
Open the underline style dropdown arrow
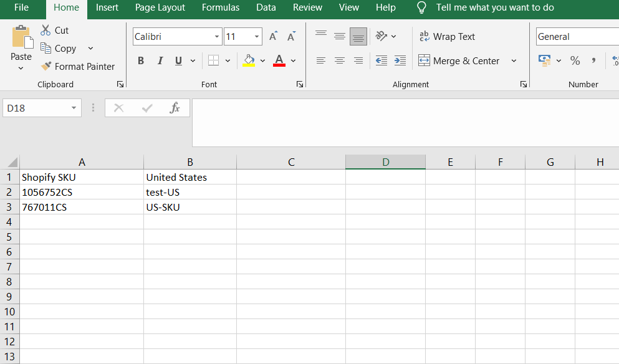(x=193, y=61)
